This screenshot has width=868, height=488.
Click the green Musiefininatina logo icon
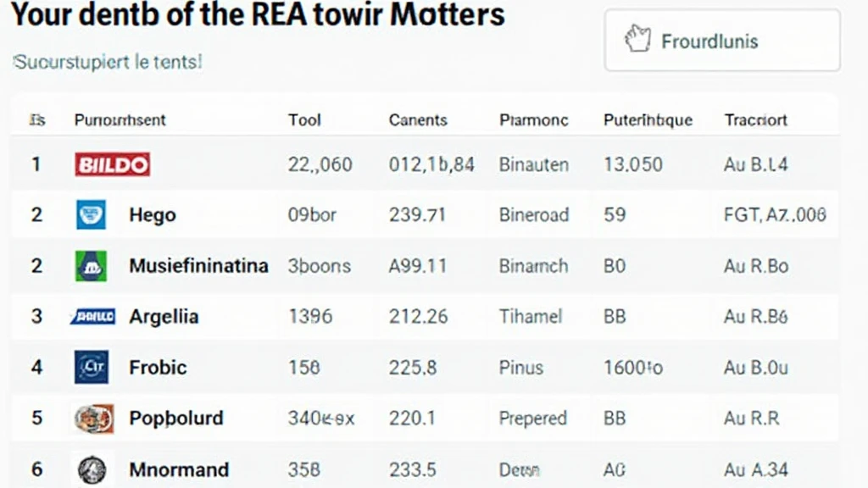click(91, 266)
